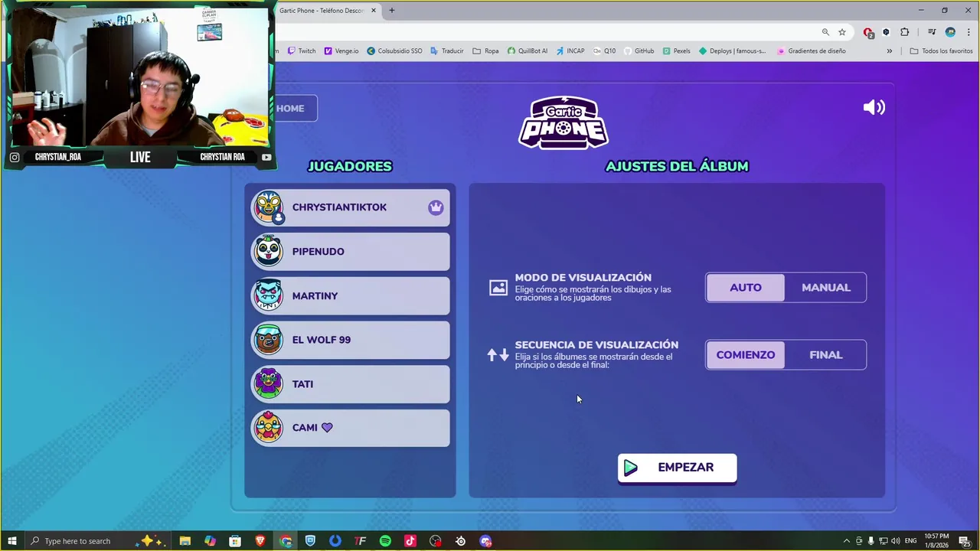Set sequence to FINAL
The image size is (980, 551).
[826, 355]
